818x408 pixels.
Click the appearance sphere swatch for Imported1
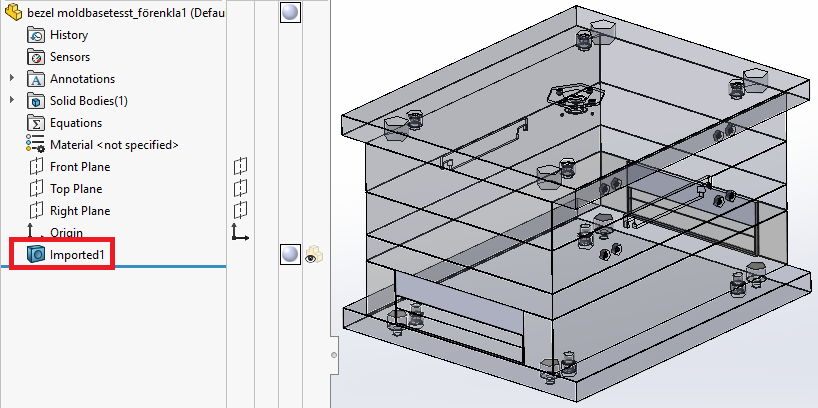[x=289, y=255]
